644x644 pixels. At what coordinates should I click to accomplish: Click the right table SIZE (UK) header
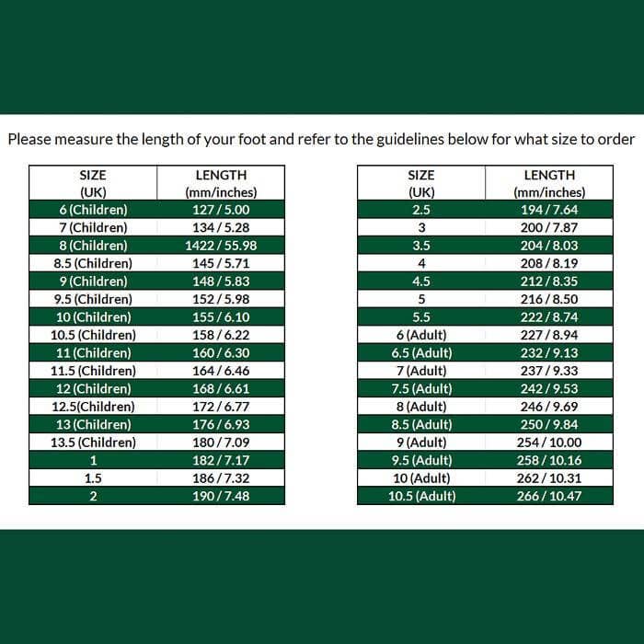(x=420, y=183)
